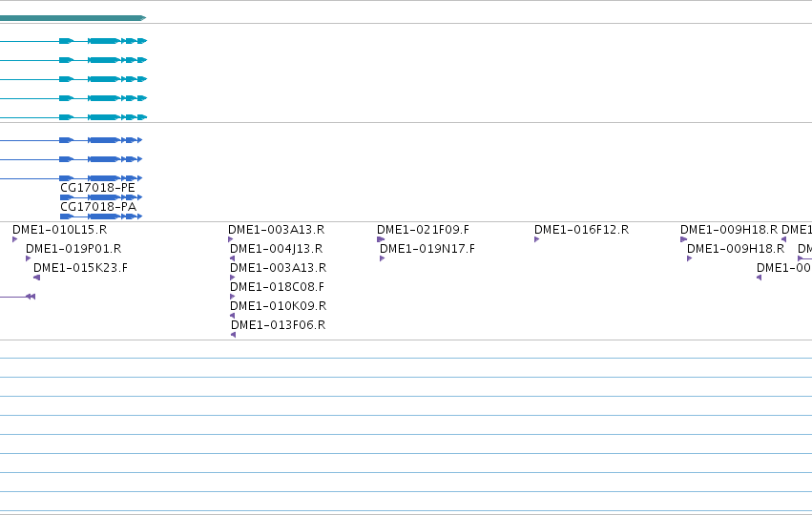Click the DME1-021F09.F marker arrow

pos(381,239)
